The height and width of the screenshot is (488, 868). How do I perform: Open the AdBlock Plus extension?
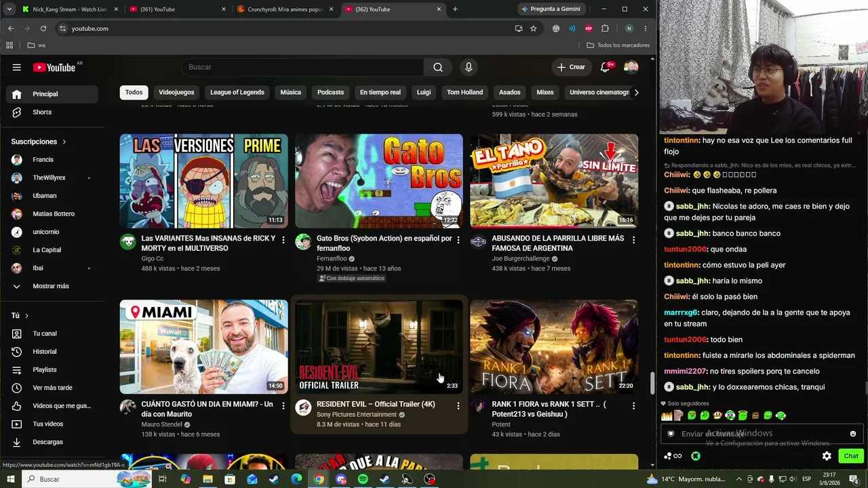589,28
